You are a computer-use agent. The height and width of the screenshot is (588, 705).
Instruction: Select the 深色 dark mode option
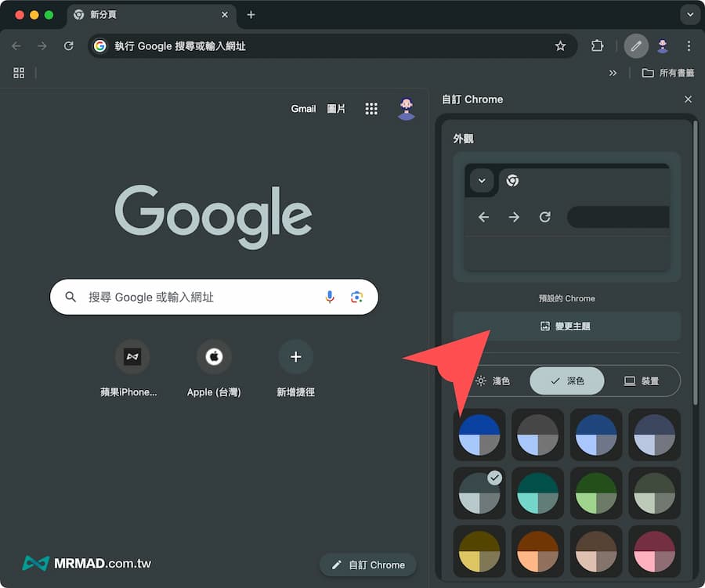(x=567, y=381)
